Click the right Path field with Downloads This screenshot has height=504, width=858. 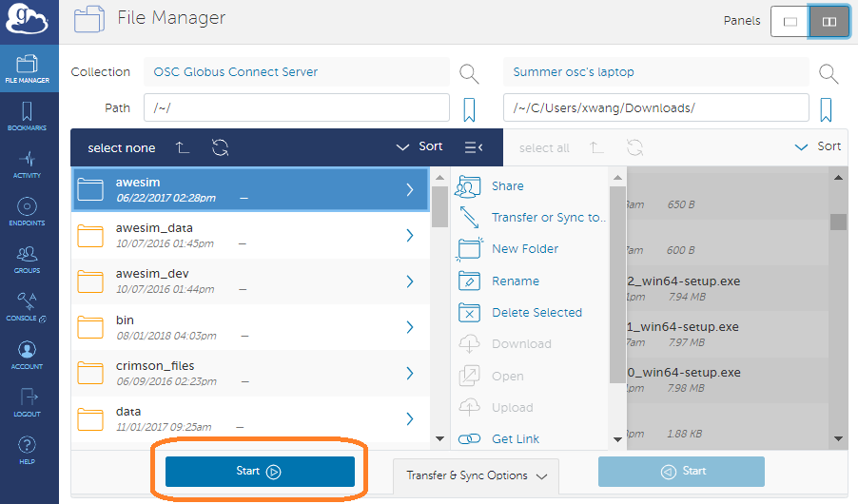click(x=656, y=107)
